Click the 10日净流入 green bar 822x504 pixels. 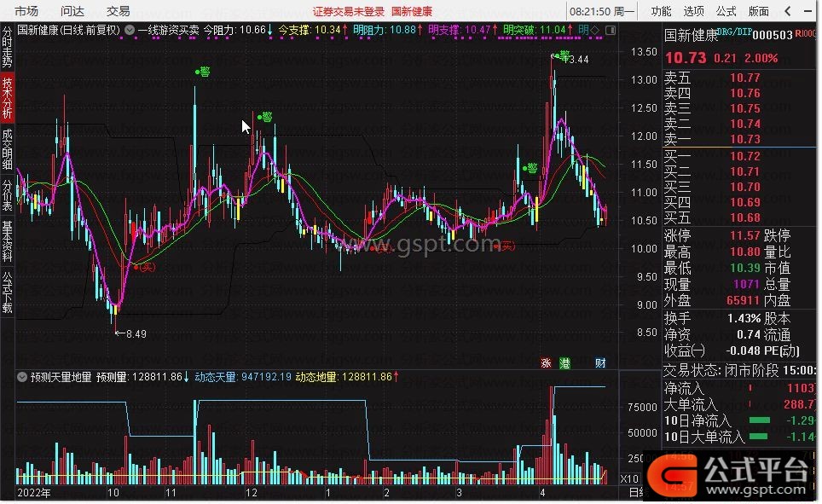coord(760,420)
